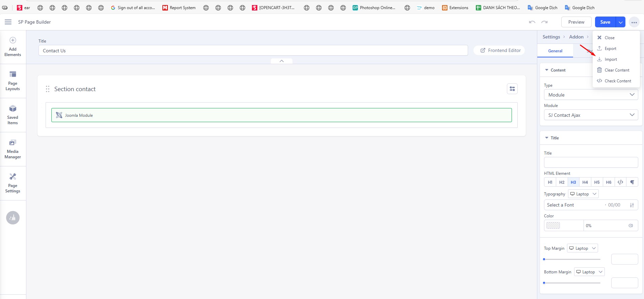Select H1 as HTML element
The height and width of the screenshot is (299, 644).
550,182
